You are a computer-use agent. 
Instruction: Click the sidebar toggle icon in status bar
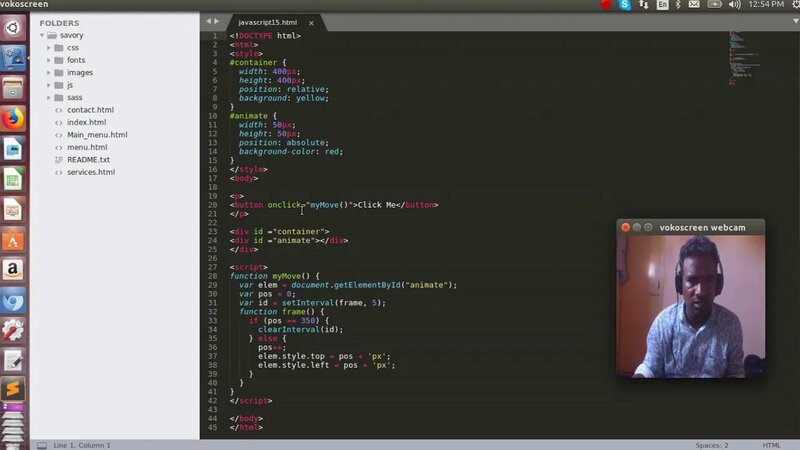(x=42, y=445)
